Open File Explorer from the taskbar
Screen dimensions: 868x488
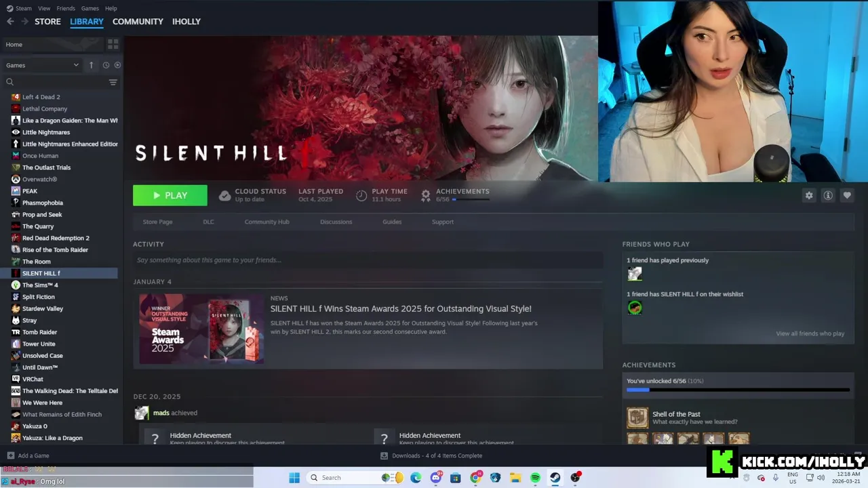[515, 478]
